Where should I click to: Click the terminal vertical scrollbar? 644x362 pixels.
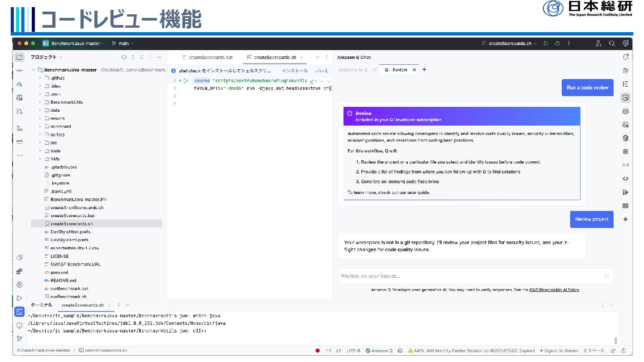[x=616, y=341]
